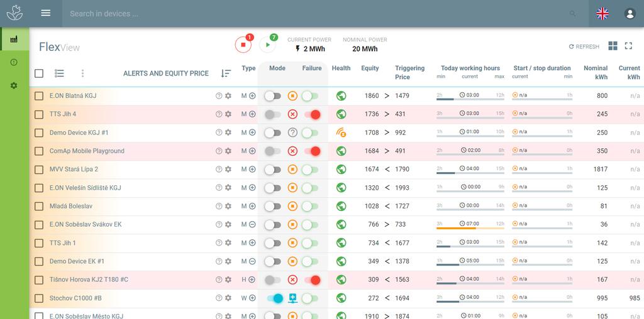This screenshot has width=644, height=319.
Task: Click start/stop duration bar of TTS Jih 4
Action: [x=542, y=117]
